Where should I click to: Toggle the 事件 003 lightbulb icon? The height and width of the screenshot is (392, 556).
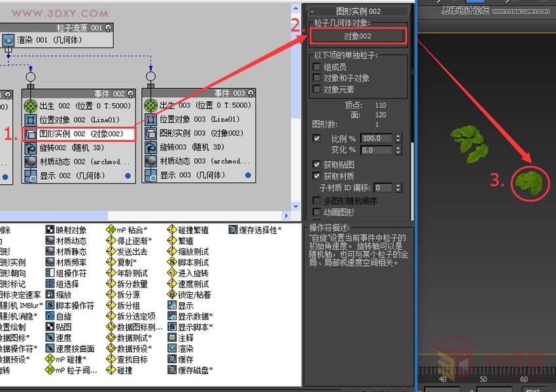pyautogui.click(x=251, y=93)
